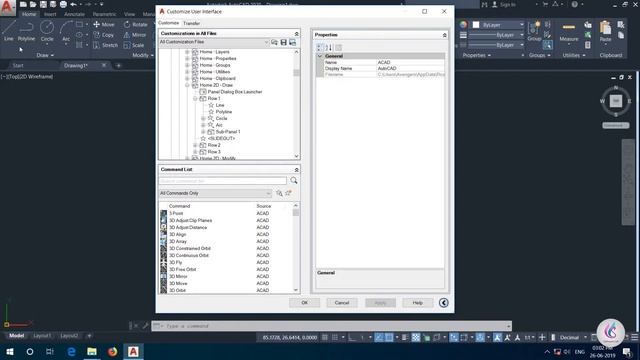Collapse the Command List pane
The width and height of the screenshot is (640, 360).
[296, 169]
